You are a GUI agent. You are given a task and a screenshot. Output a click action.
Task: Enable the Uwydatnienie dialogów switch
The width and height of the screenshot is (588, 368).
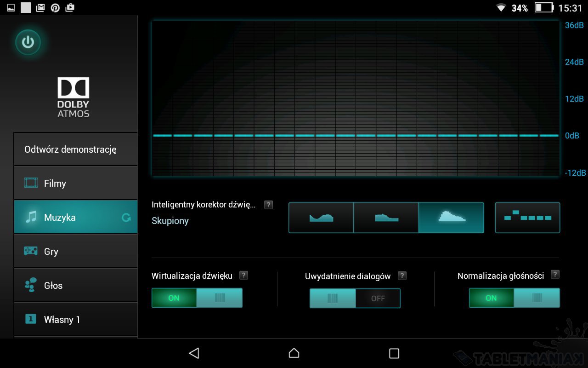(355, 299)
